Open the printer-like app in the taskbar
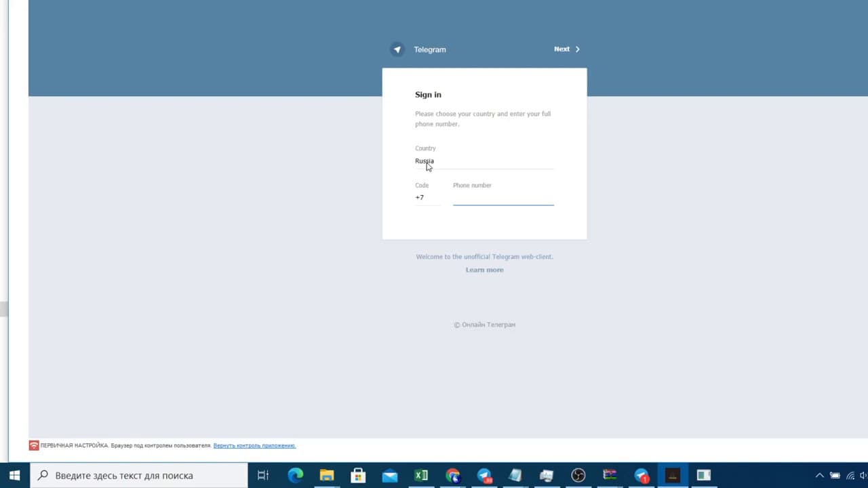 [x=547, y=475]
